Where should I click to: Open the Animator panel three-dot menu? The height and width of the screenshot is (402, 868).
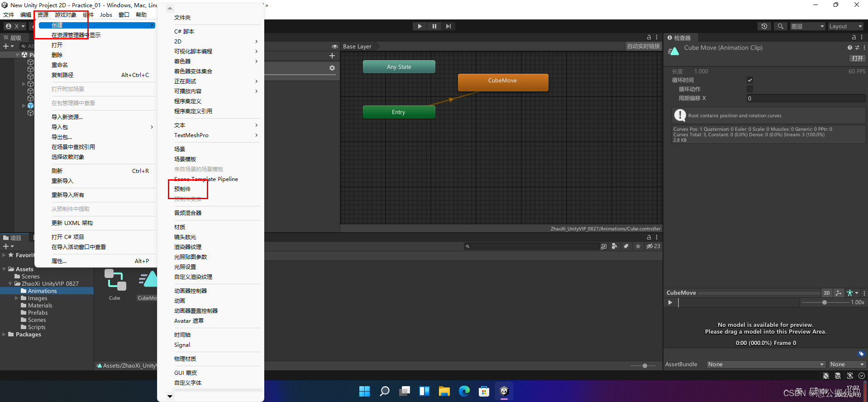click(x=657, y=37)
